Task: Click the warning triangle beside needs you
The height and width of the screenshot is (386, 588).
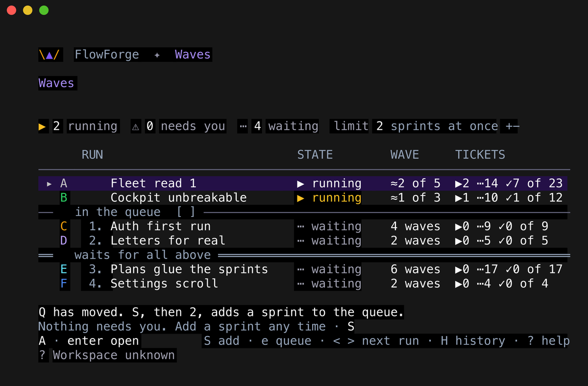Action: click(x=136, y=127)
